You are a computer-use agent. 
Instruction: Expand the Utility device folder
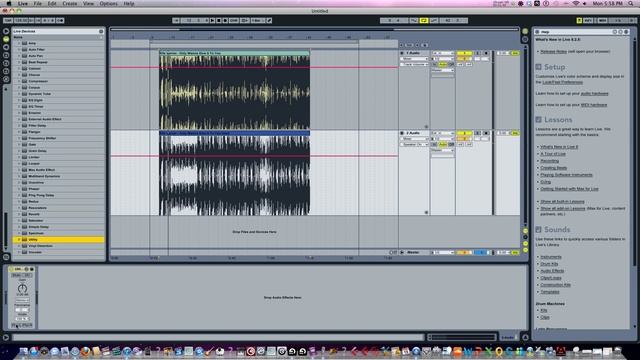[x=19, y=240]
